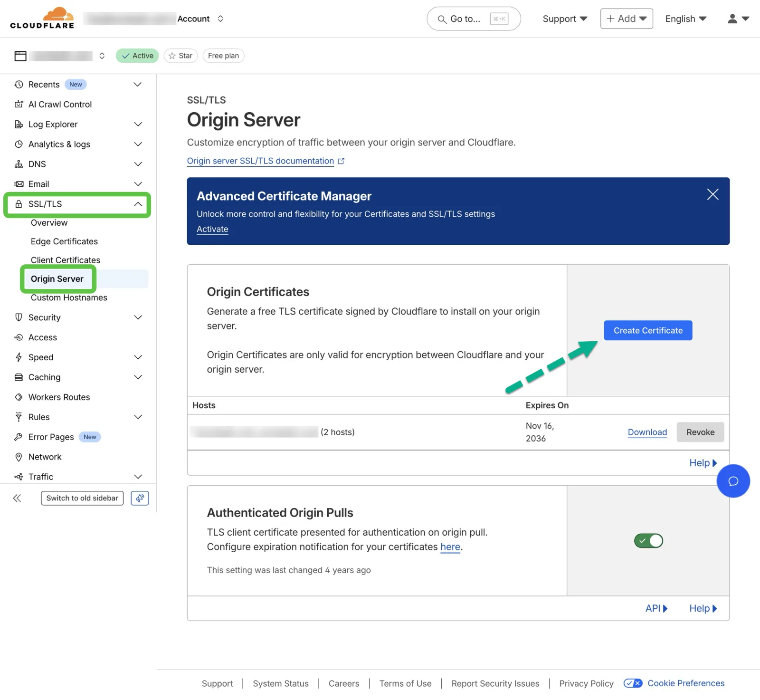Click the DNS network icon
760x700 pixels.
click(19, 164)
